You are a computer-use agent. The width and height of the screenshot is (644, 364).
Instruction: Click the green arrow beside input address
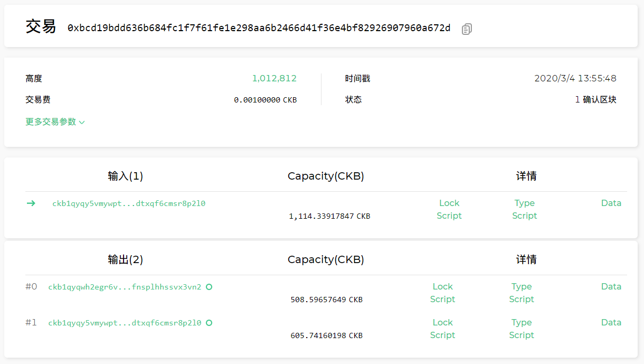coord(31,203)
